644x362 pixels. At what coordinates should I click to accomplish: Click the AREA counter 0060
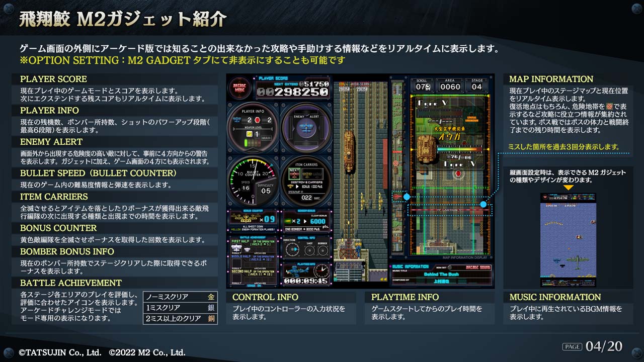[x=450, y=86]
